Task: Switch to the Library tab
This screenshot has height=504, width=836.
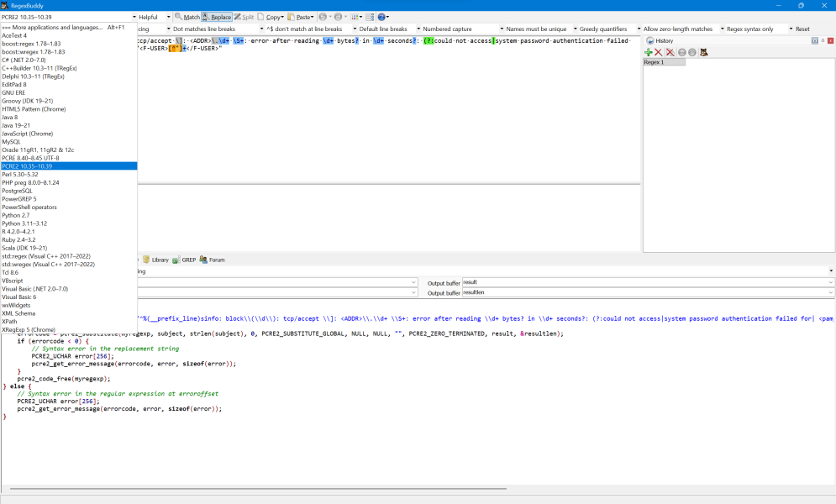Action: [155, 260]
